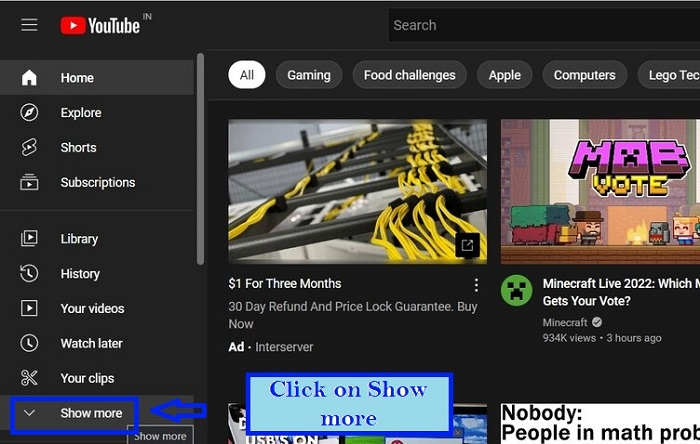The image size is (700, 444).
Task: Click the Subscriptions icon
Action: pyautogui.click(x=29, y=182)
